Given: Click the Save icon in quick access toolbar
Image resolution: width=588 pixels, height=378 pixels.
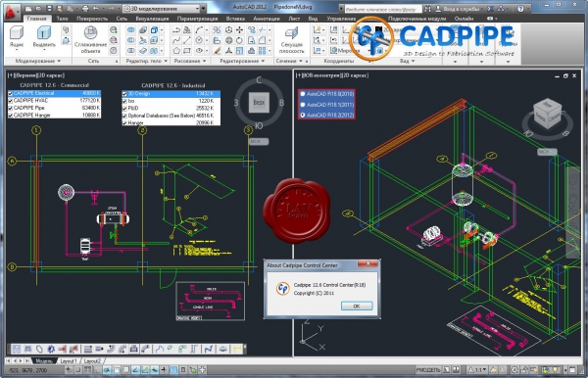Looking at the screenshot, I should (x=50, y=8).
